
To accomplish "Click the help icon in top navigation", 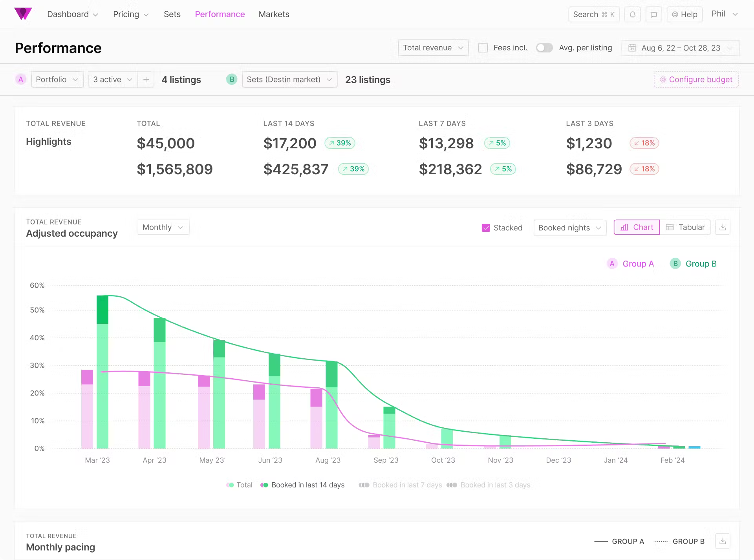I will pos(683,14).
